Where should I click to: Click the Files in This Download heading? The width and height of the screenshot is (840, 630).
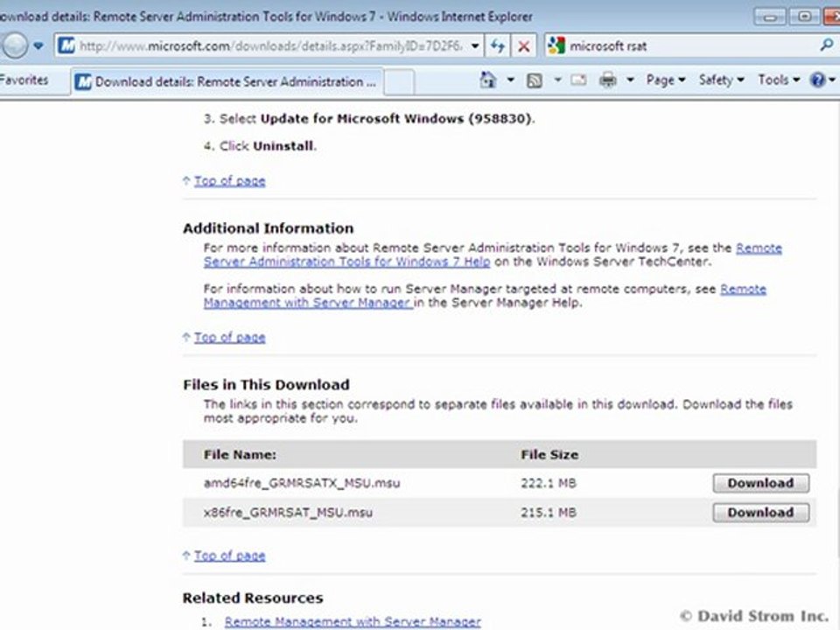[x=266, y=385]
